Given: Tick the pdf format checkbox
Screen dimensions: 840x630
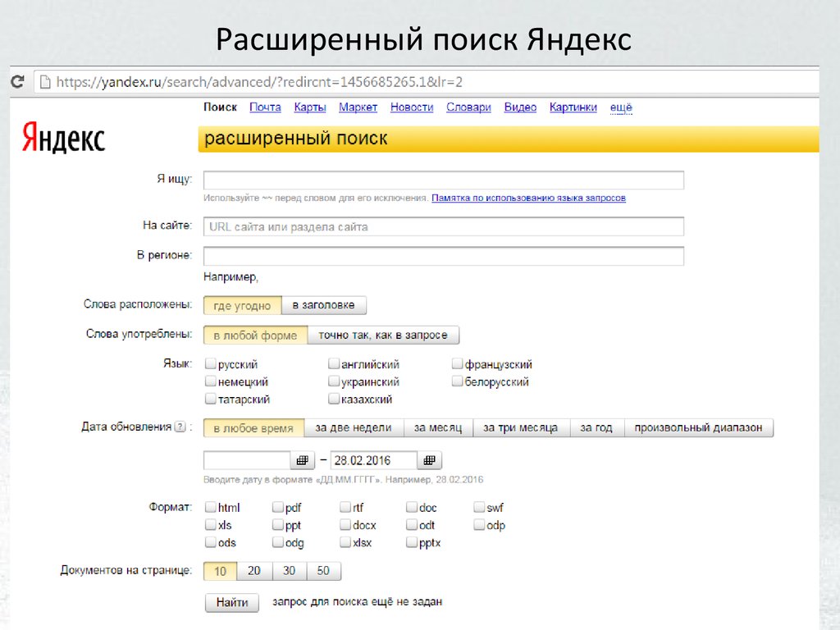Looking at the screenshot, I should tap(278, 508).
